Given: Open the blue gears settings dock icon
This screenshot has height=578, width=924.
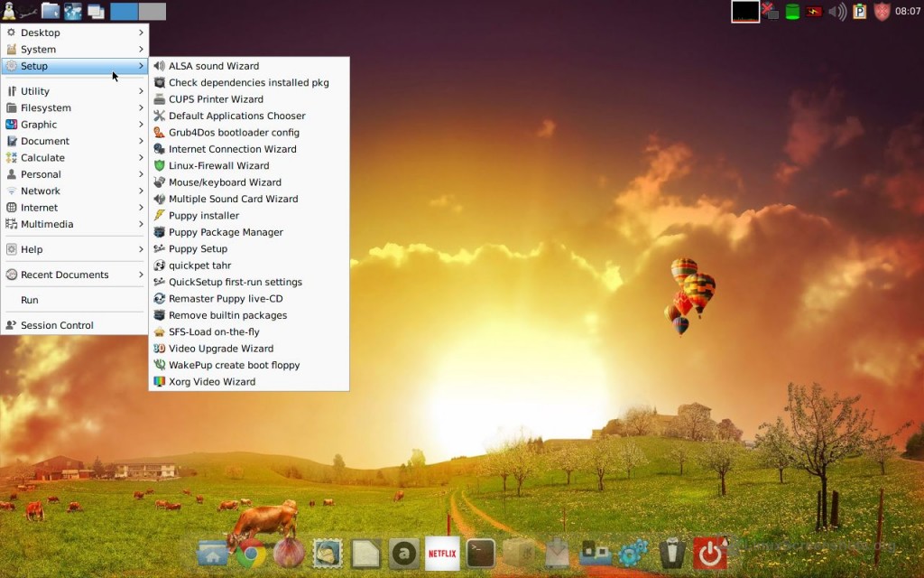Looking at the screenshot, I should coord(633,553).
